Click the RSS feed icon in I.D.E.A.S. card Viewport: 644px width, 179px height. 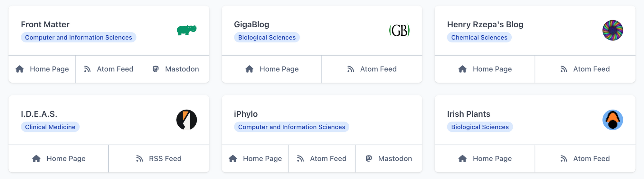139,158
